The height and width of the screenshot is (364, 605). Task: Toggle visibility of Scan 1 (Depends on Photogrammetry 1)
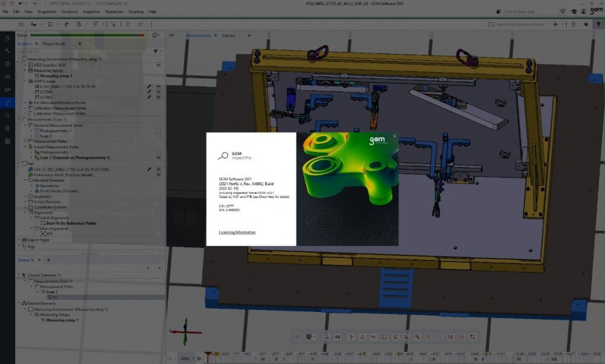pyautogui.click(x=158, y=158)
